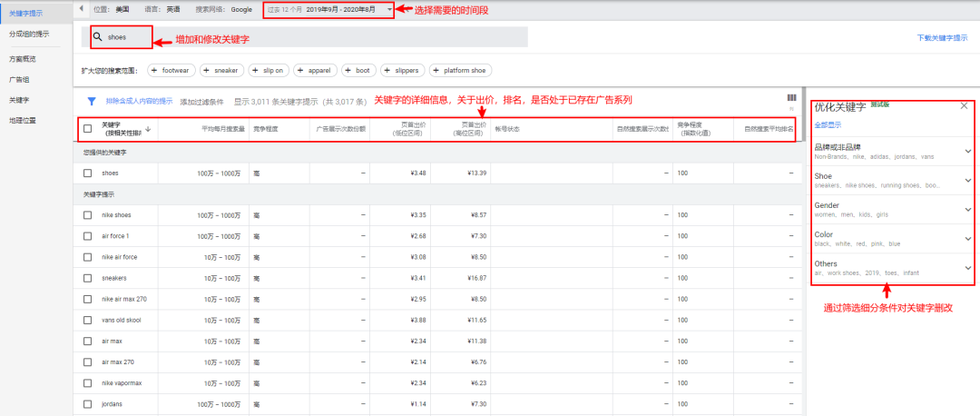Viewport: 980px width, 416px height.
Task: Expand the Others refinement group
Action: [x=968, y=268]
